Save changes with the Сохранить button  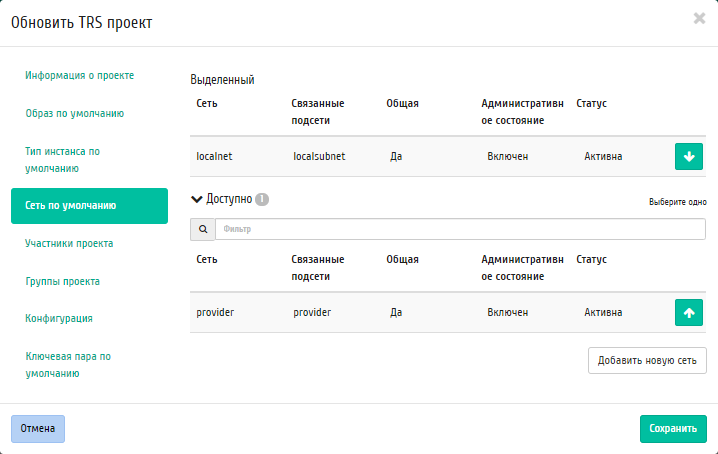coord(672,429)
